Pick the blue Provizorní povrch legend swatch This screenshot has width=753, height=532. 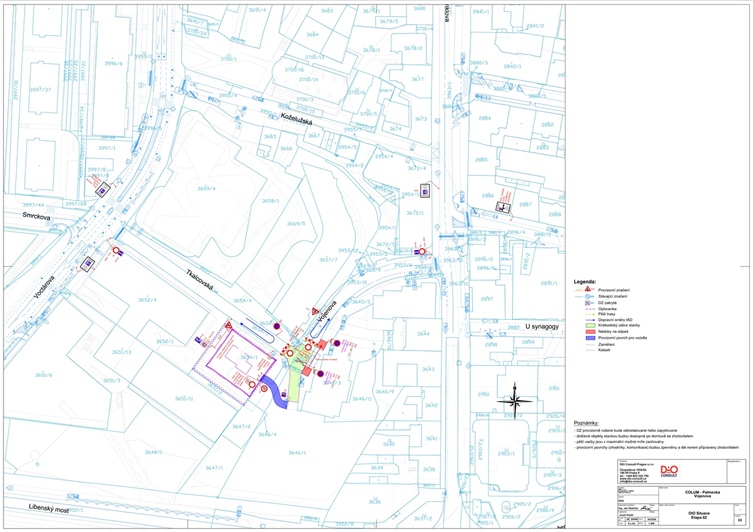coord(590,338)
